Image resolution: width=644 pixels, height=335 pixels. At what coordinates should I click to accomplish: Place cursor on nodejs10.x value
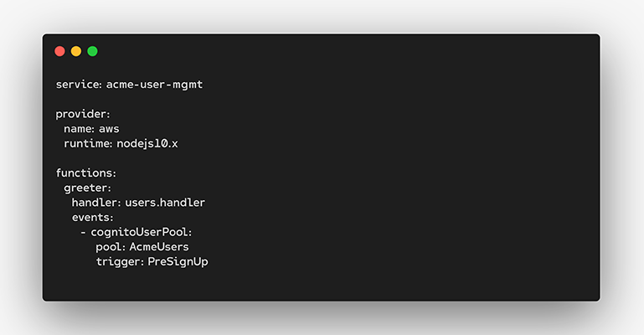[147, 143]
